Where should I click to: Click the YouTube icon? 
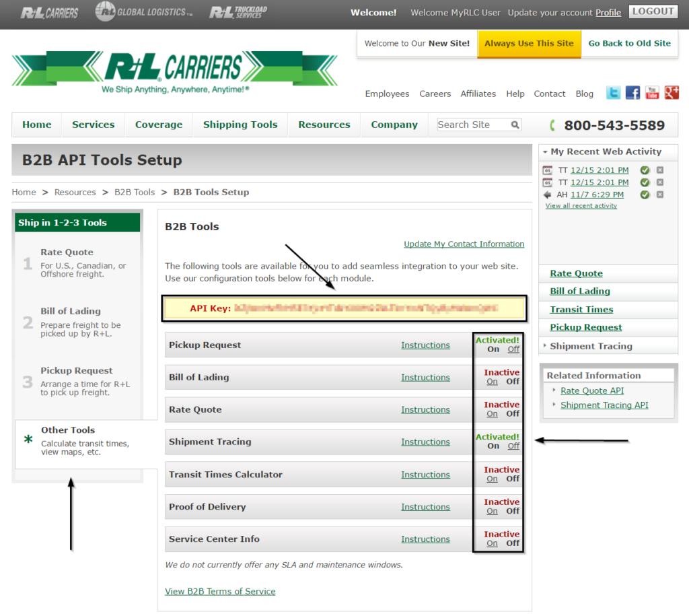652,93
